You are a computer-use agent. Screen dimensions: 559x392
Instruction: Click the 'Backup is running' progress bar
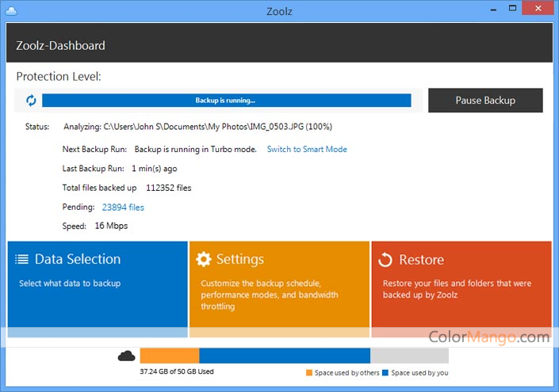point(227,101)
